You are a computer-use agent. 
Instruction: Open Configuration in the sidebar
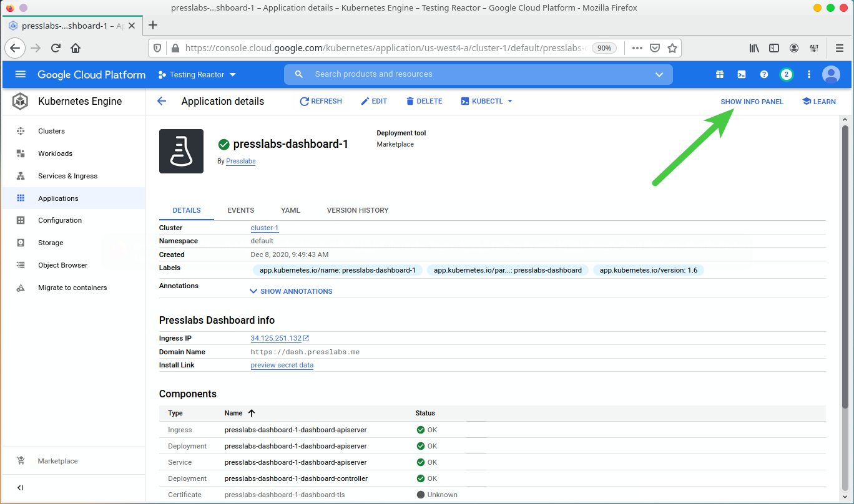74,220
